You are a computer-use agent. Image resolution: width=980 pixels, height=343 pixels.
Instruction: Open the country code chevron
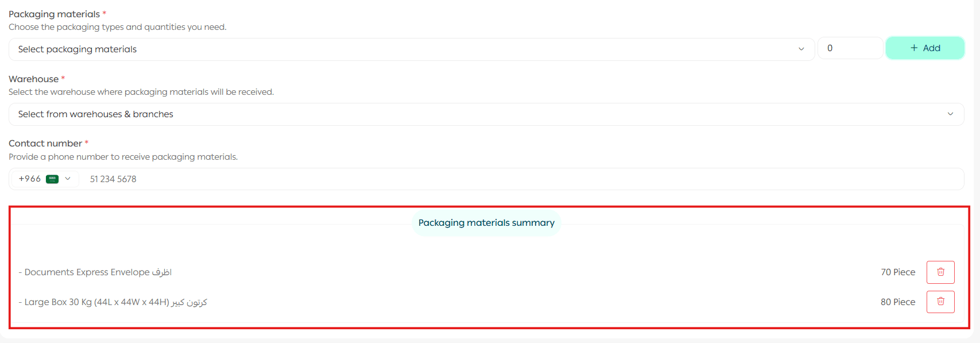pos(68,179)
